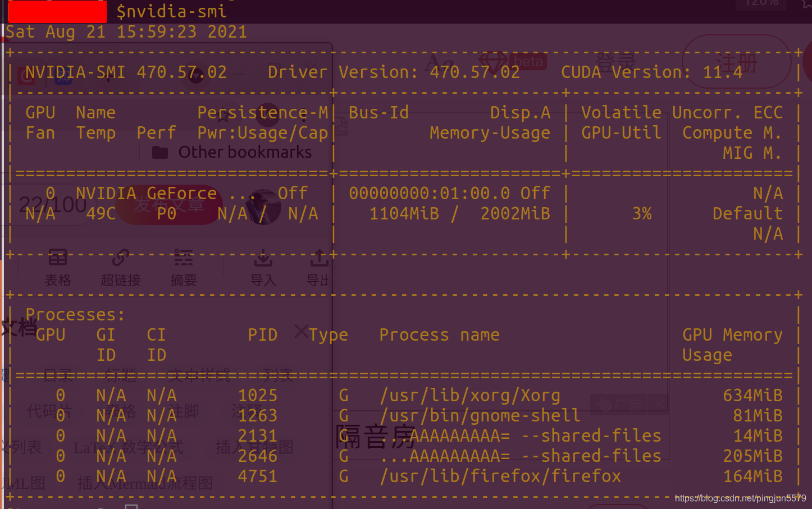
Task: Click LaTeX 数学公式 item in background panel
Action: [129, 447]
